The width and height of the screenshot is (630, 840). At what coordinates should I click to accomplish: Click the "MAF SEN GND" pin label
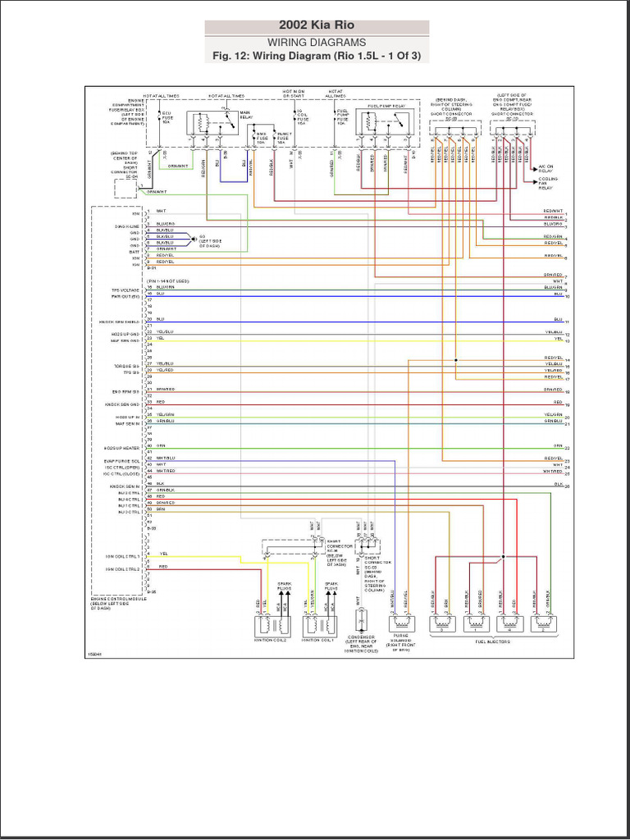(126, 340)
